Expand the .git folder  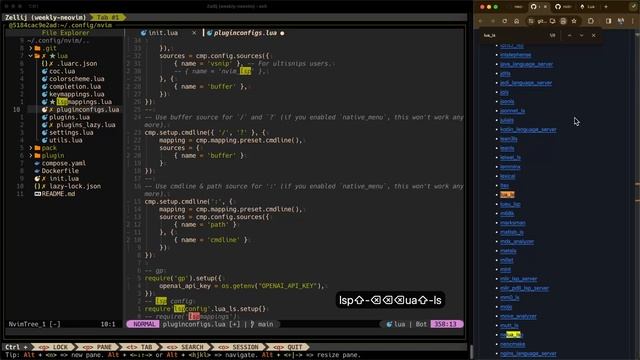click(x=31, y=48)
